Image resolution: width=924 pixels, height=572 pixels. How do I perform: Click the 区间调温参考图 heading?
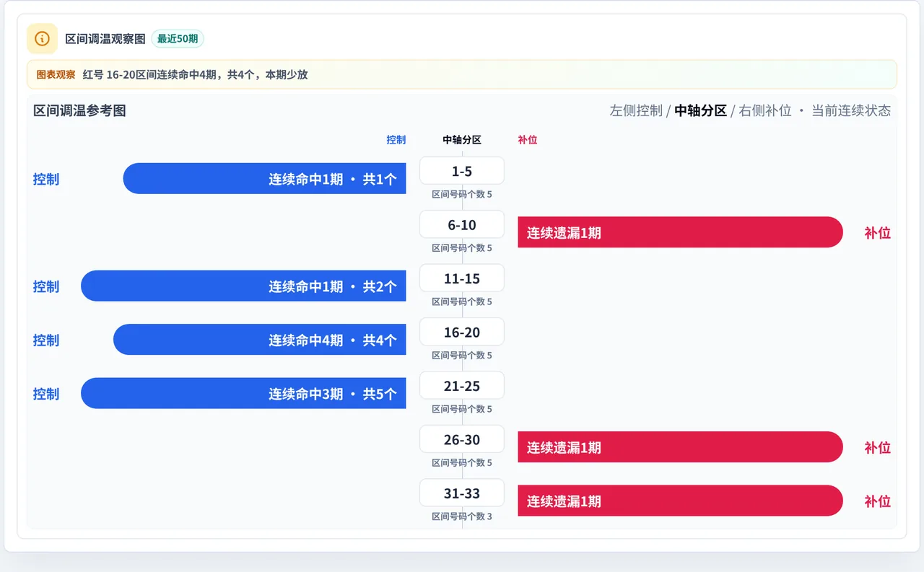79,110
